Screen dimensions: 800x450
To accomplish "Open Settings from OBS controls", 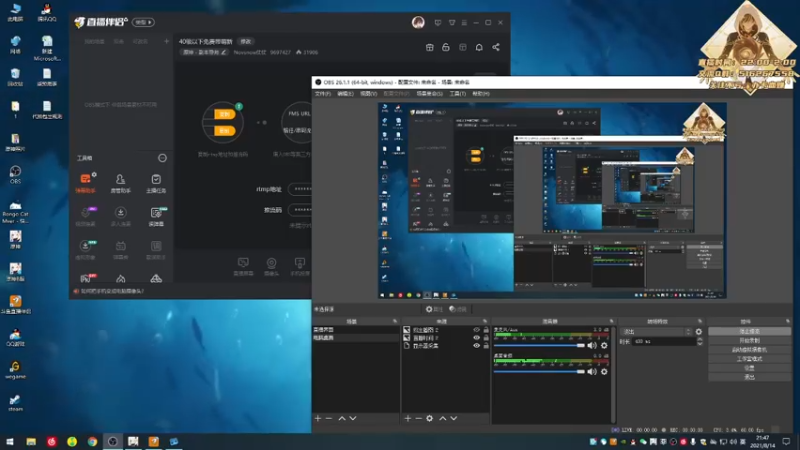I will (x=749, y=368).
